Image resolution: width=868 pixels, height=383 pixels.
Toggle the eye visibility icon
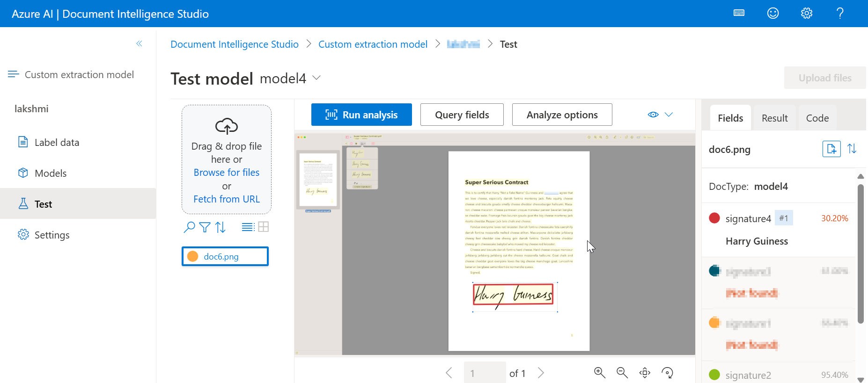pos(653,115)
